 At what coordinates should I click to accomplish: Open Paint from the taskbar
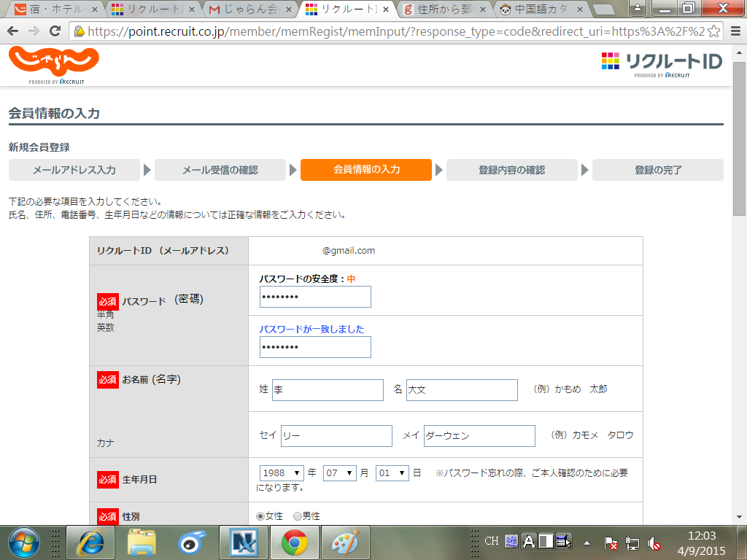[x=345, y=542]
